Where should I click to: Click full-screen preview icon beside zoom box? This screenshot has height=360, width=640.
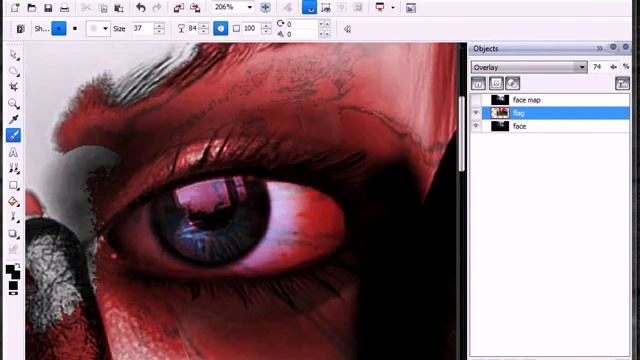(265, 7)
